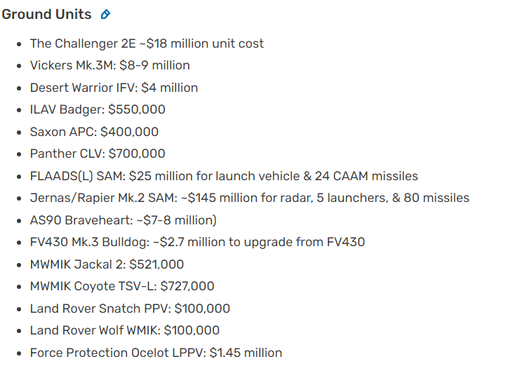Click the ILAV Badger price line
This screenshot has width=532, height=392.
98,109
